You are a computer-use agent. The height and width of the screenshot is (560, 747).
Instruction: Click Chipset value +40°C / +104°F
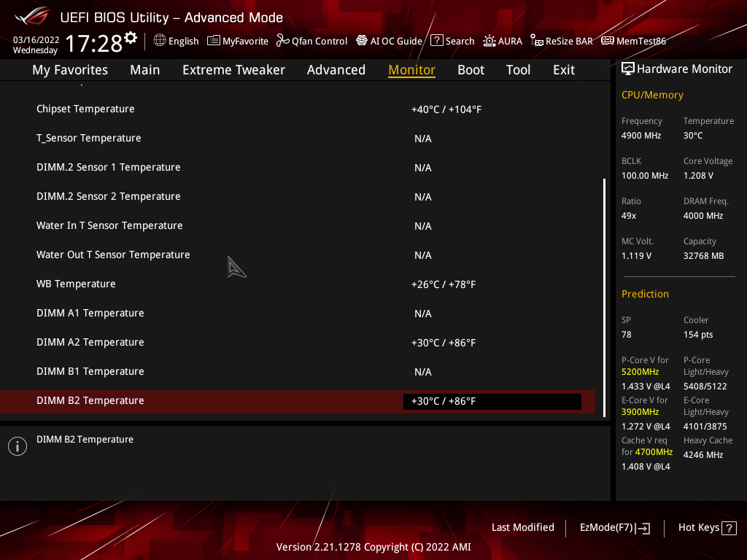tap(446, 109)
